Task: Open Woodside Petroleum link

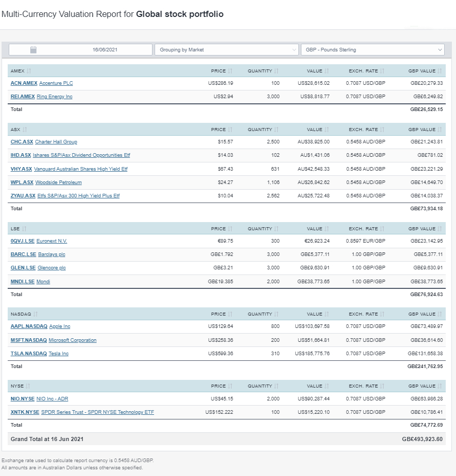Action: point(59,182)
